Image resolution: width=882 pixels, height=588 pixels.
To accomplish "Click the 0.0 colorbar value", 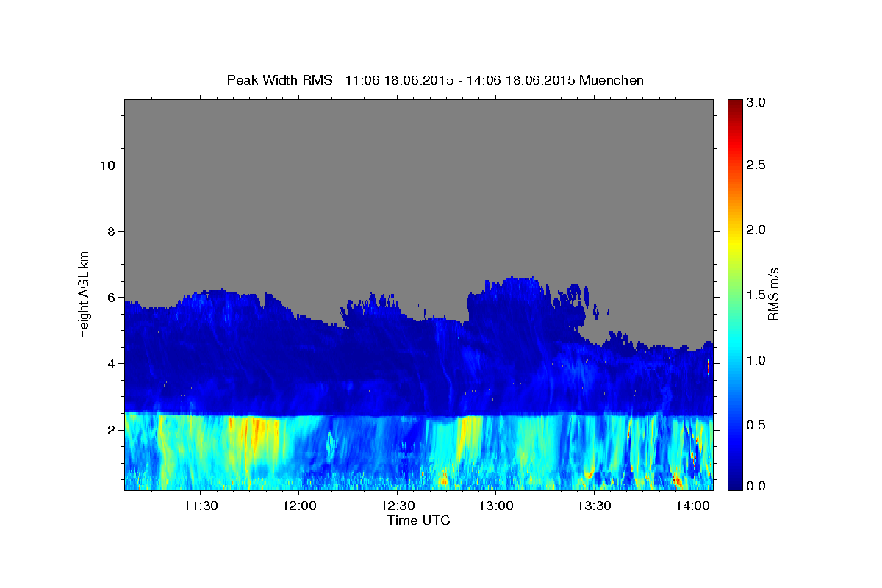I will point(756,486).
